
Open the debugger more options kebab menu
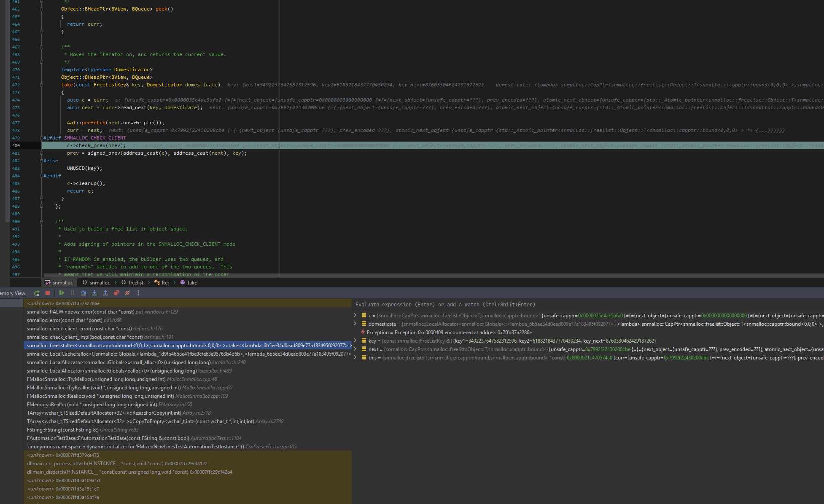[x=138, y=293]
